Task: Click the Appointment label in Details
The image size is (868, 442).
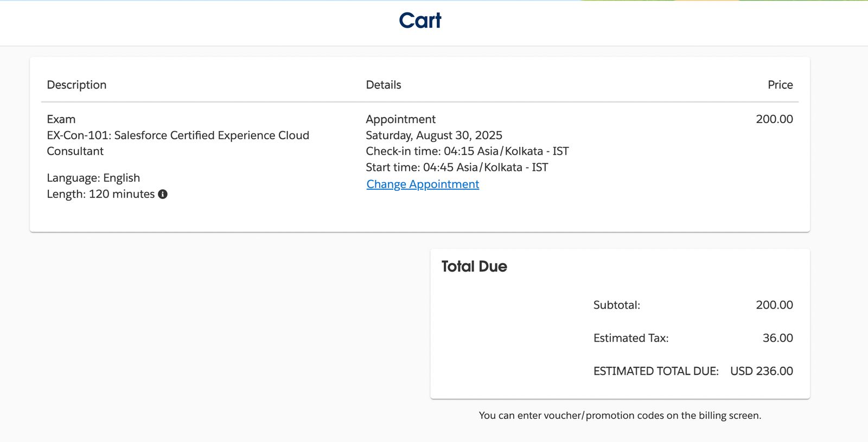Action: click(400, 119)
